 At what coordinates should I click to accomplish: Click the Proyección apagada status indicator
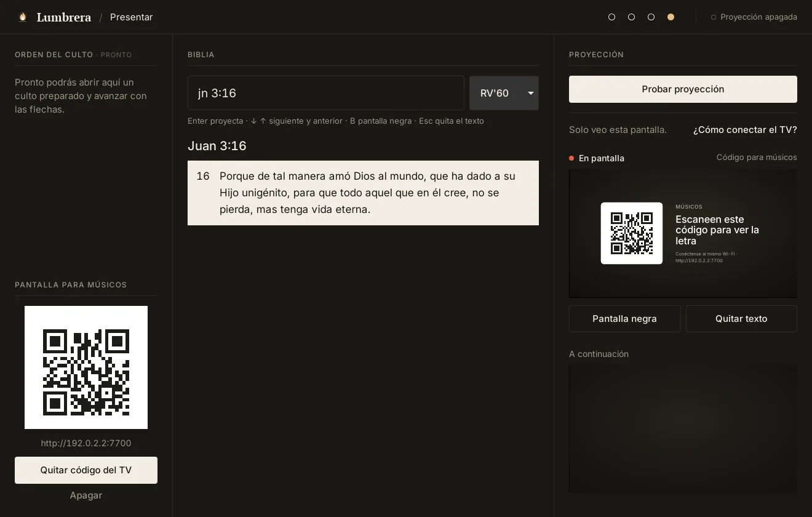click(754, 17)
